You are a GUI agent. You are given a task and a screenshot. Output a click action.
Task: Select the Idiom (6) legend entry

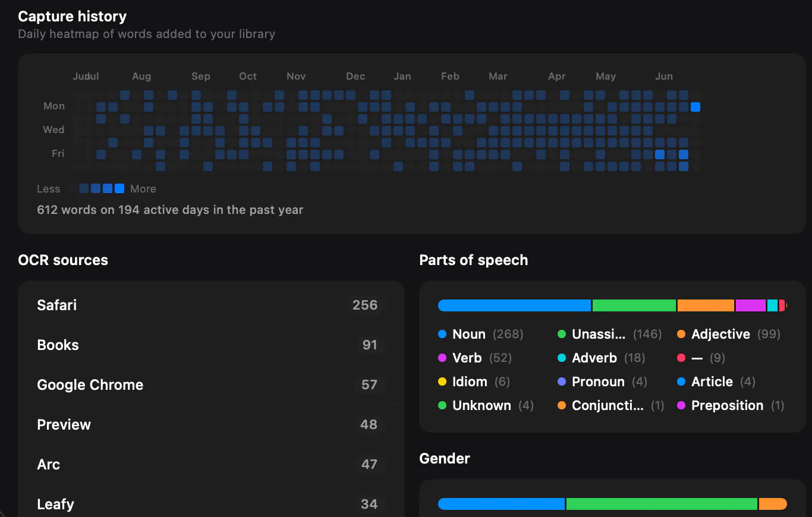474,382
